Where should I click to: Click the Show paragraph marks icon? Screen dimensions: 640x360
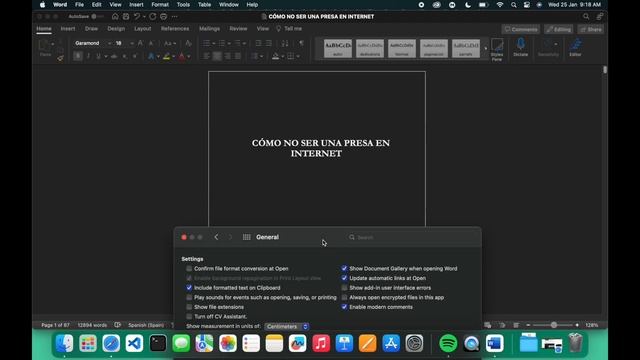[x=301, y=43]
